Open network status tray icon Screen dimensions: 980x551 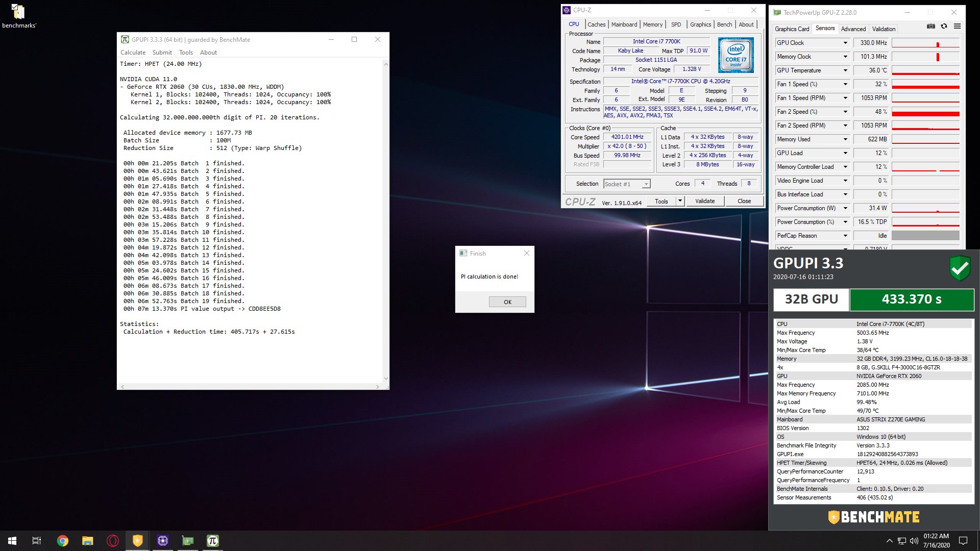pos(902,541)
